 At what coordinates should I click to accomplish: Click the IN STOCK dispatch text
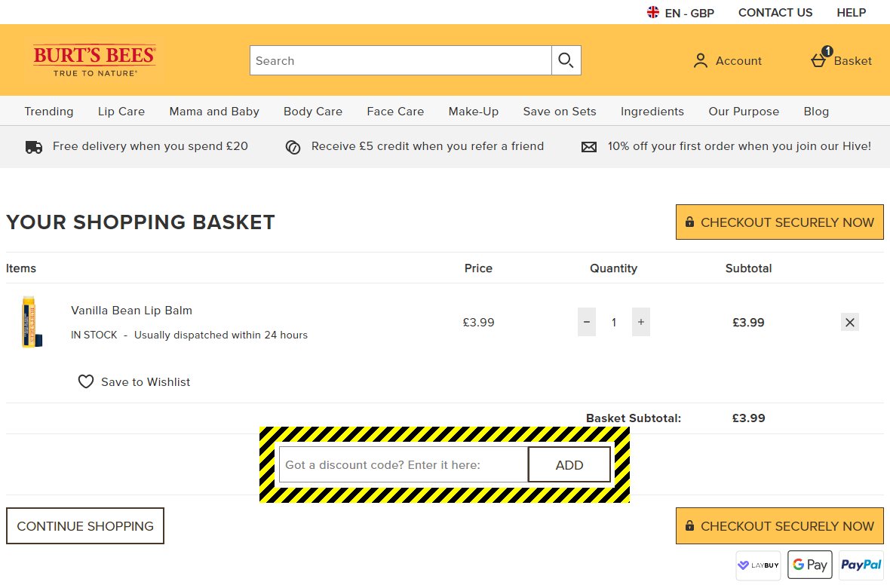189,335
